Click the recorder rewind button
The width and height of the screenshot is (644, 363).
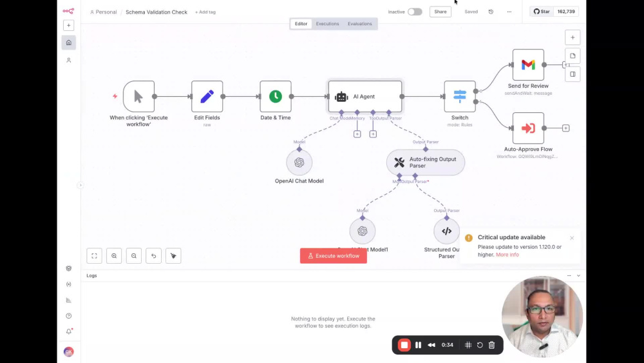point(431,345)
